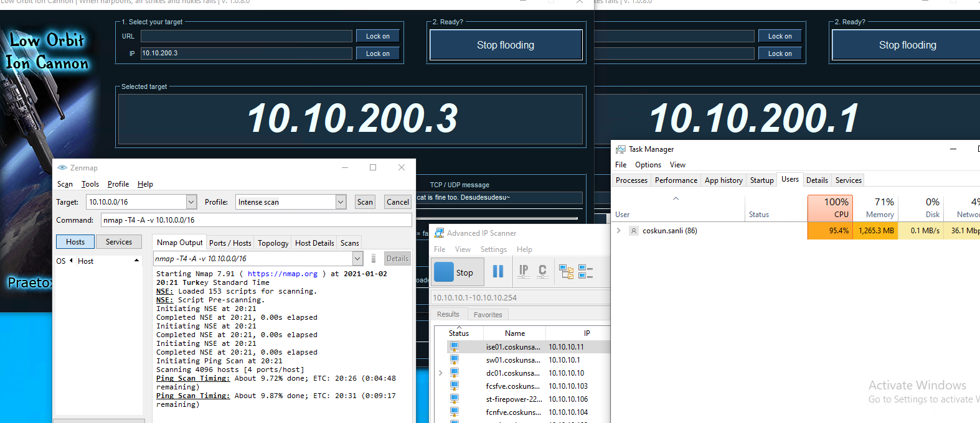Click the Host column sort arrow in Zenmap

point(136,261)
